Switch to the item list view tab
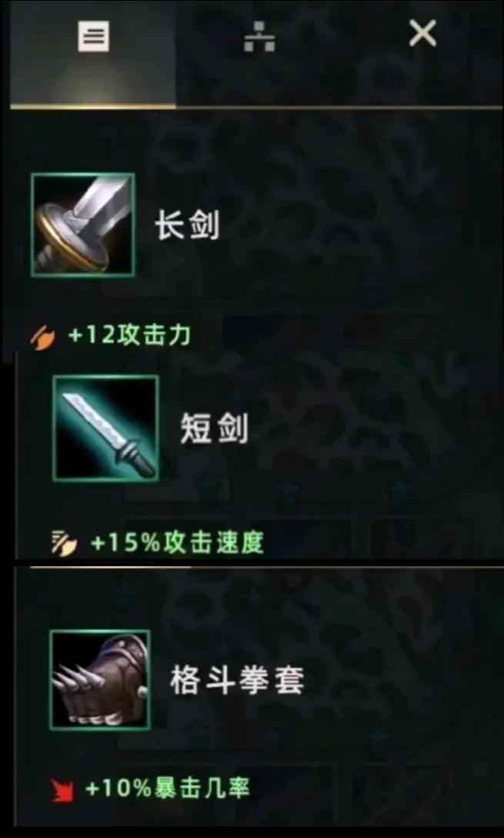This screenshot has height=838, width=504. [93, 53]
